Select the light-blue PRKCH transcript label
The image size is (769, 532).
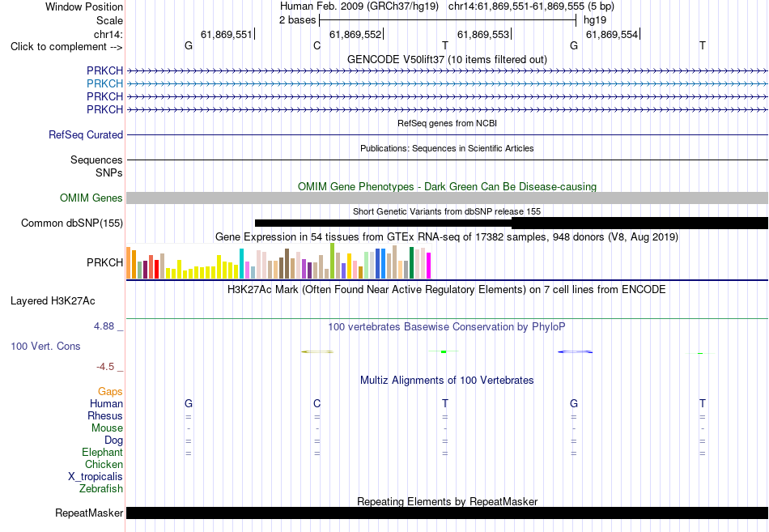tap(105, 83)
